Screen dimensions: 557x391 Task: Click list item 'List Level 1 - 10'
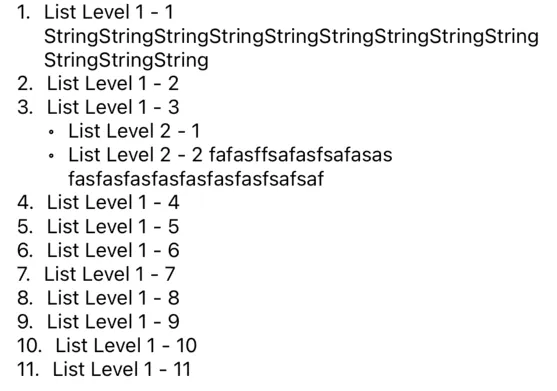tap(126, 346)
